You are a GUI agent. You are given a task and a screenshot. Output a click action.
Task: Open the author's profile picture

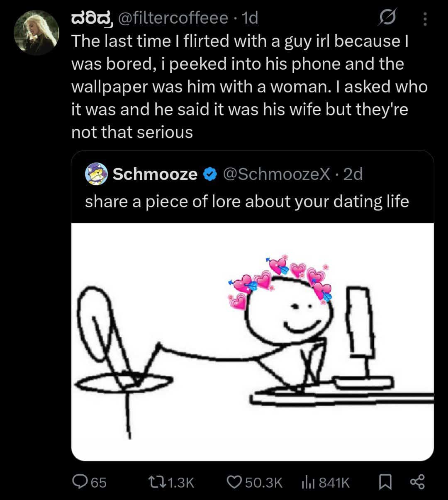coord(36,32)
